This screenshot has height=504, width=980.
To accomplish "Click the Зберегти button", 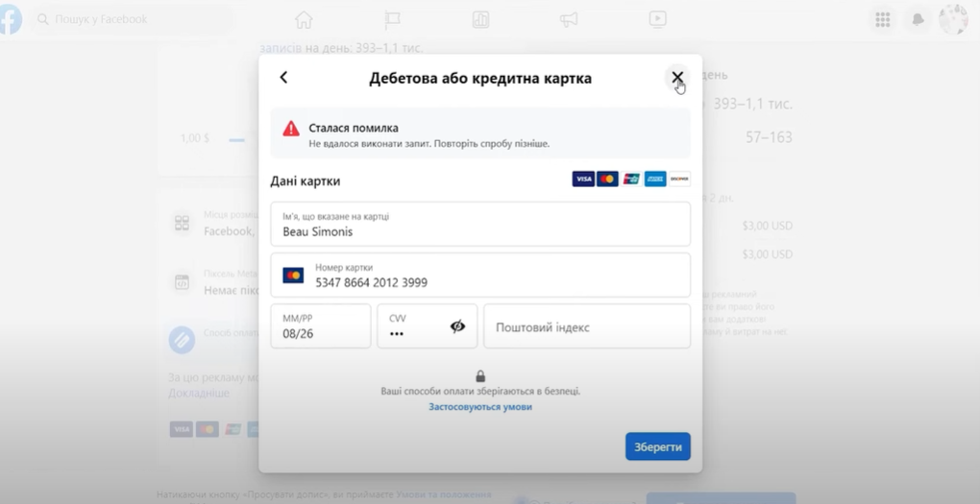I will point(657,446).
